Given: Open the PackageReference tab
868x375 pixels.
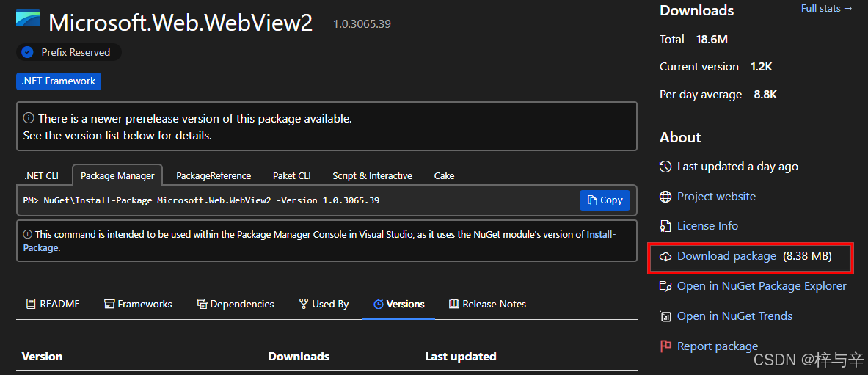Looking at the screenshot, I should [214, 175].
